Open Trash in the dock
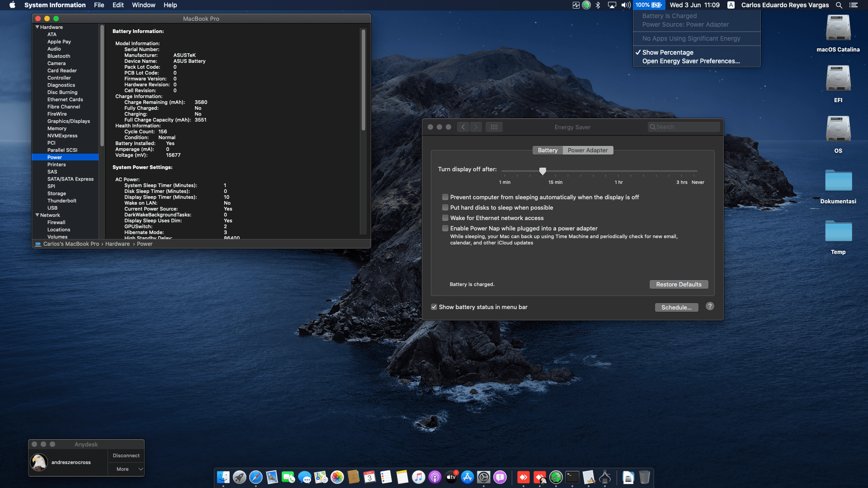 645,477
